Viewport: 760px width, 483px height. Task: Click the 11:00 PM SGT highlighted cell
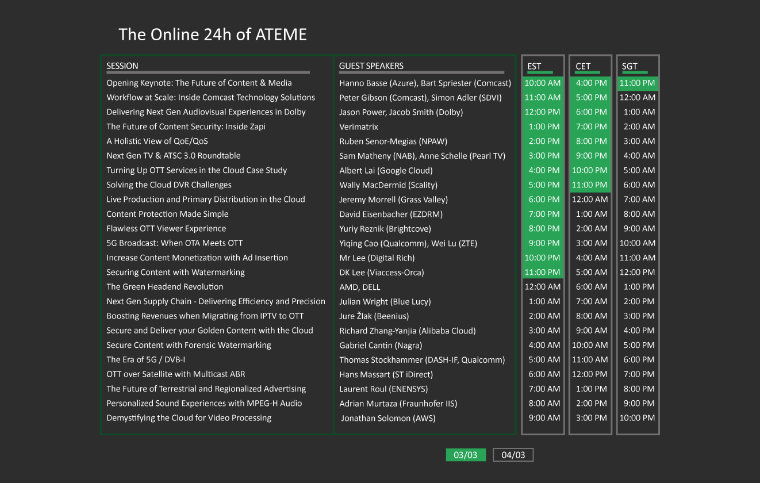point(637,83)
